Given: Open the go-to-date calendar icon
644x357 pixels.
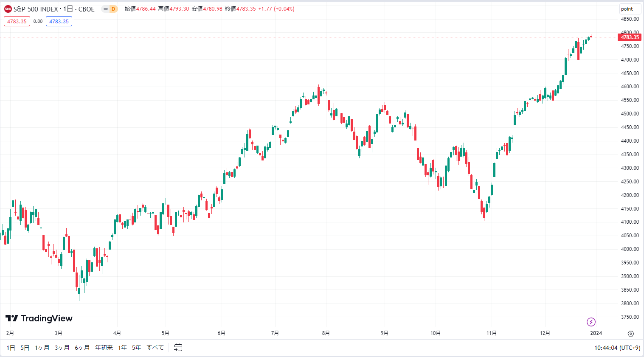Looking at the screenshot, I should pos(178,348).
